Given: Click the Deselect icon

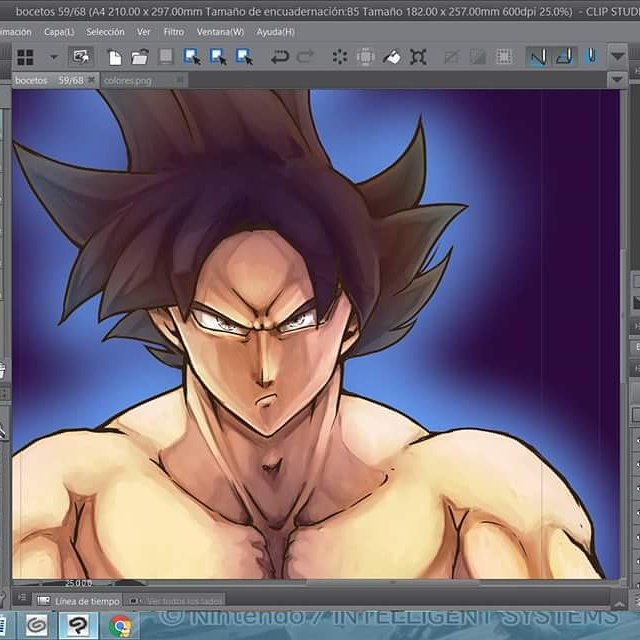Looking at the screenshot, I should tap(452, 57).
